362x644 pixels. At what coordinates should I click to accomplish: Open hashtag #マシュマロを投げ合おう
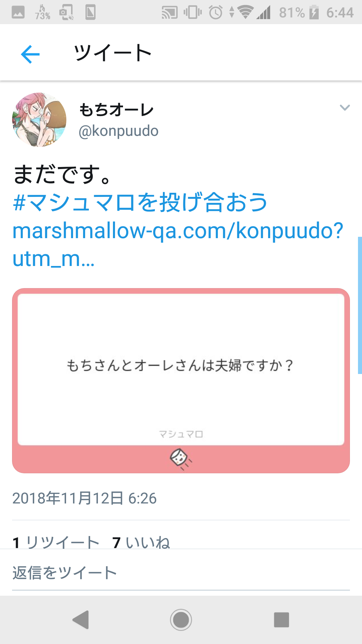140,202
